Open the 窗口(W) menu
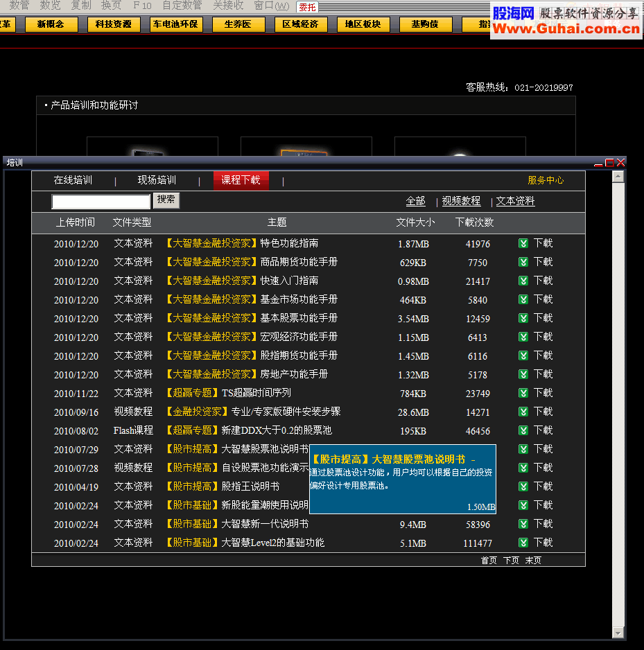644x650 pixels. (x=271, y=6)
